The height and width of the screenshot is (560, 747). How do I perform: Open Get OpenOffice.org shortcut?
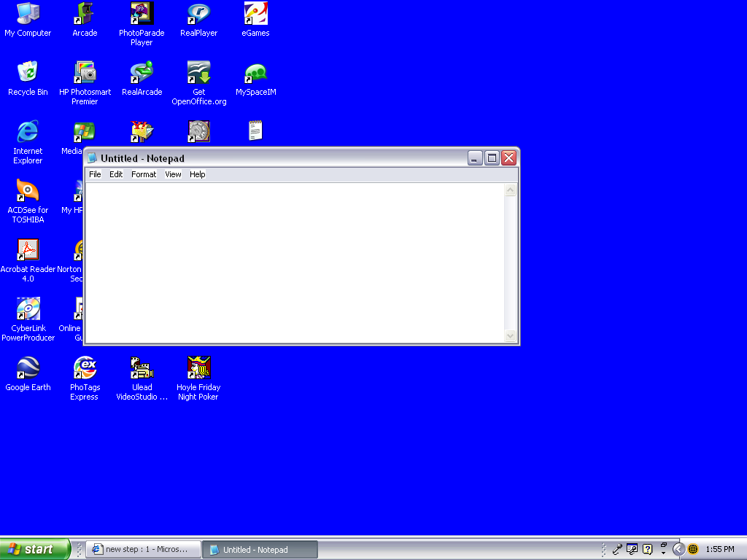point(198,73)
